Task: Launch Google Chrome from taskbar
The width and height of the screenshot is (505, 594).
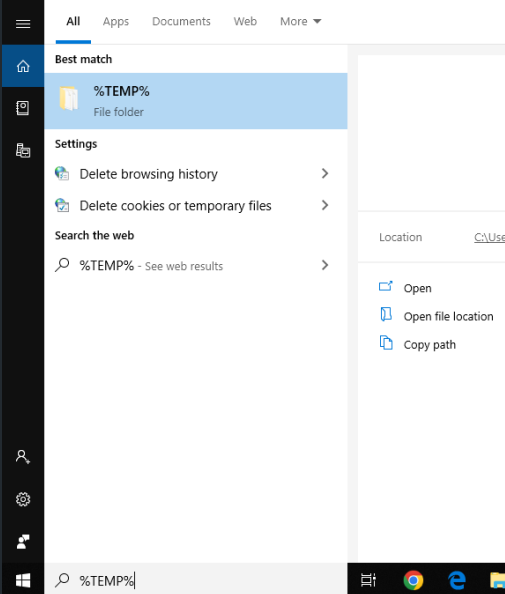Action: coord(413,580)
